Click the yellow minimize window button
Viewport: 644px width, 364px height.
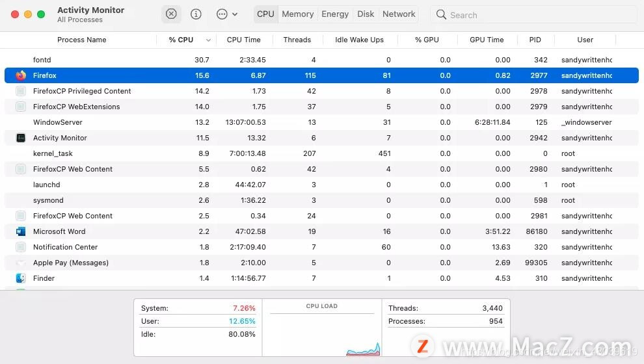point(28,14)
